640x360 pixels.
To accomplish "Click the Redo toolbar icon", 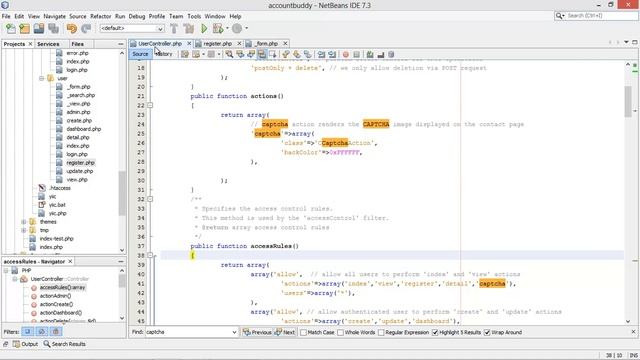I will [x=86, y=28].
